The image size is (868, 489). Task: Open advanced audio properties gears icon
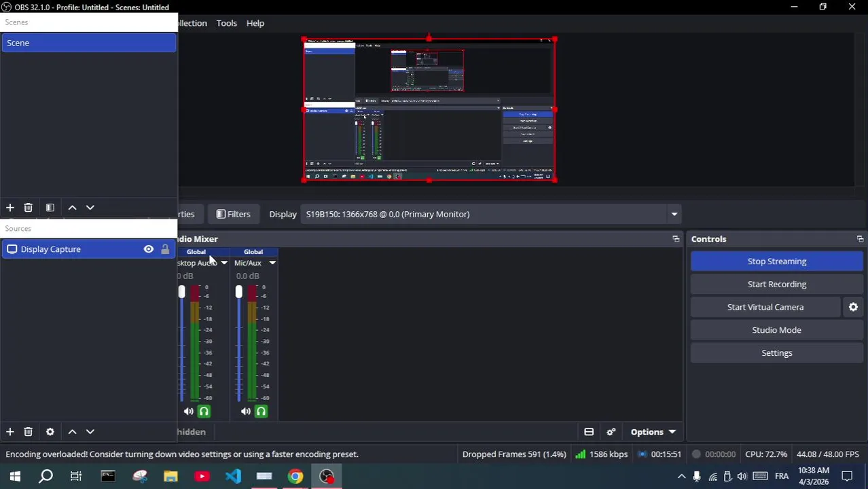(x=611, y=433)
